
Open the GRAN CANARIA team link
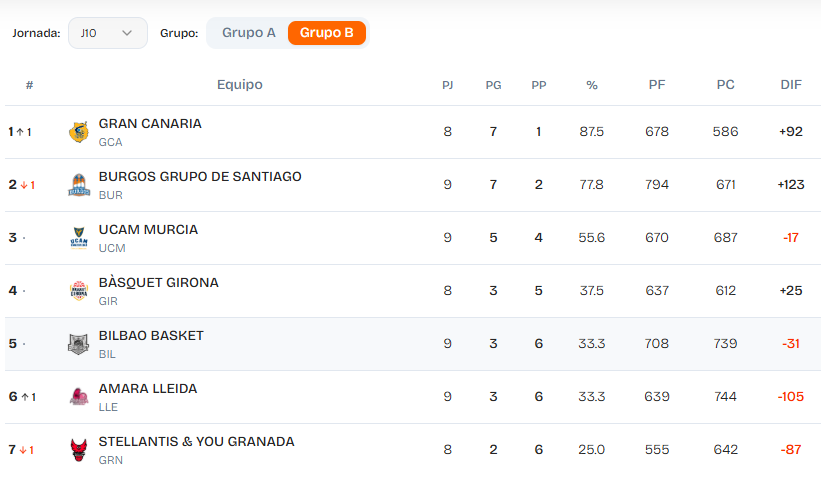pos(150,124)
